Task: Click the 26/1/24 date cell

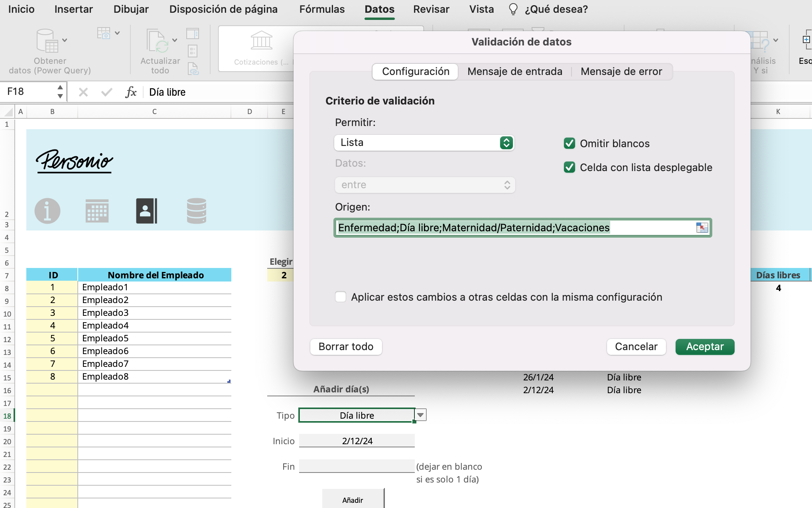Action: pyautogui.click(x=538, y=377)
